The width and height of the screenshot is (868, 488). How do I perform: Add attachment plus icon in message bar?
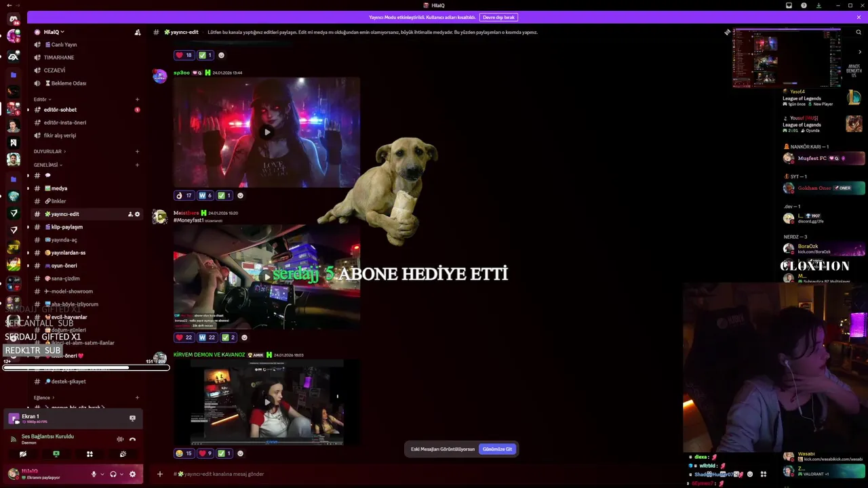point(160,474)
